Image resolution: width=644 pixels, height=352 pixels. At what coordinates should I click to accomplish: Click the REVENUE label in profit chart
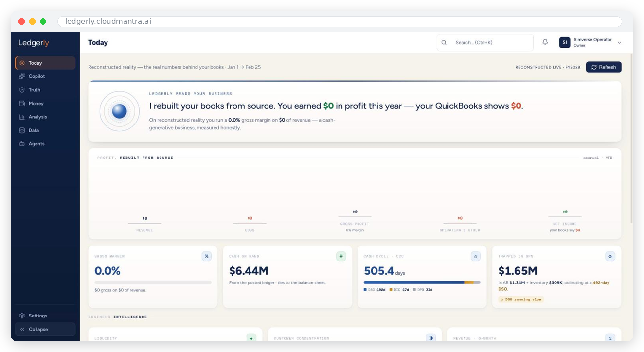coord(144,230)
